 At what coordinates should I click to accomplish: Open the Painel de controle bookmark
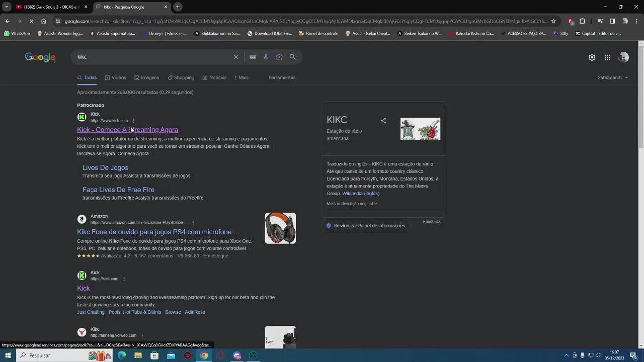pos(318,33)
